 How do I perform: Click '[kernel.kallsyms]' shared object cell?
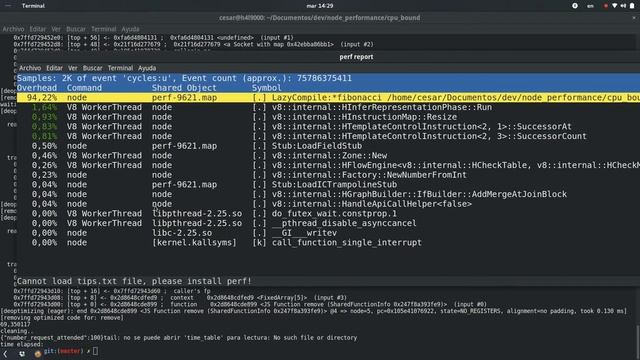coord(194,242)
